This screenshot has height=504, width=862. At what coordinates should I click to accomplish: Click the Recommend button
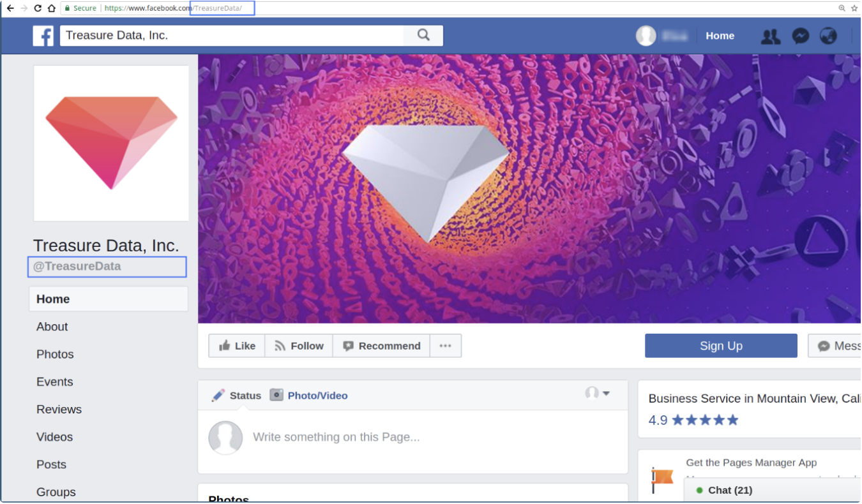(381, 346)
